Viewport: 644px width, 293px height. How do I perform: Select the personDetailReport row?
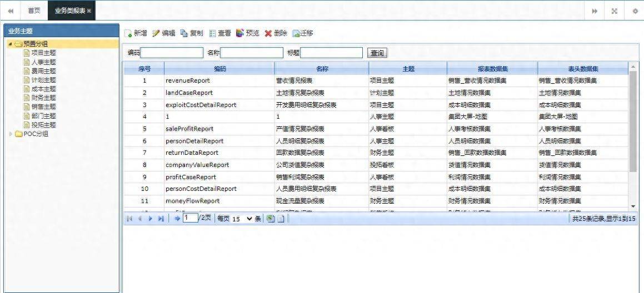pyautogui.click(x=376, y=141)
